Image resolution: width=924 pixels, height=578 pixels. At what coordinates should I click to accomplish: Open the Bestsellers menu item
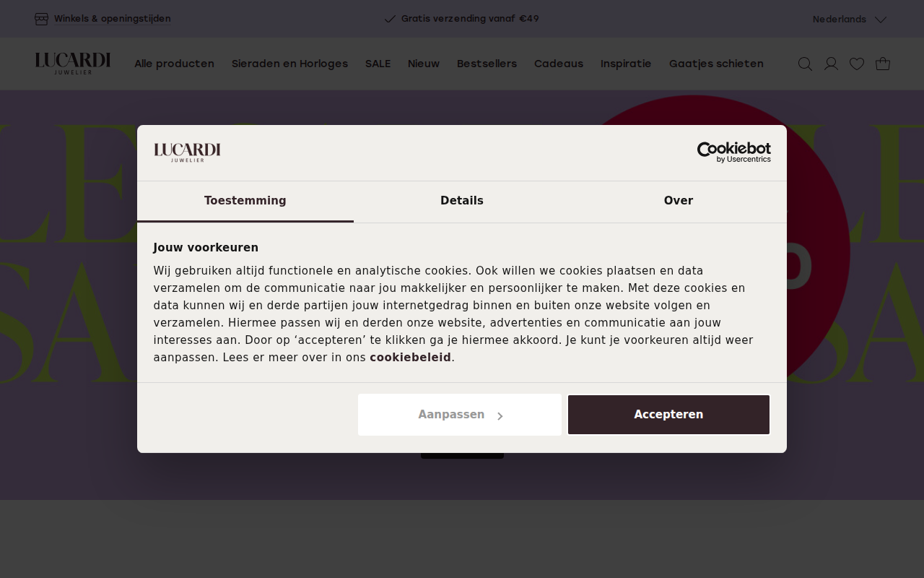487,64
